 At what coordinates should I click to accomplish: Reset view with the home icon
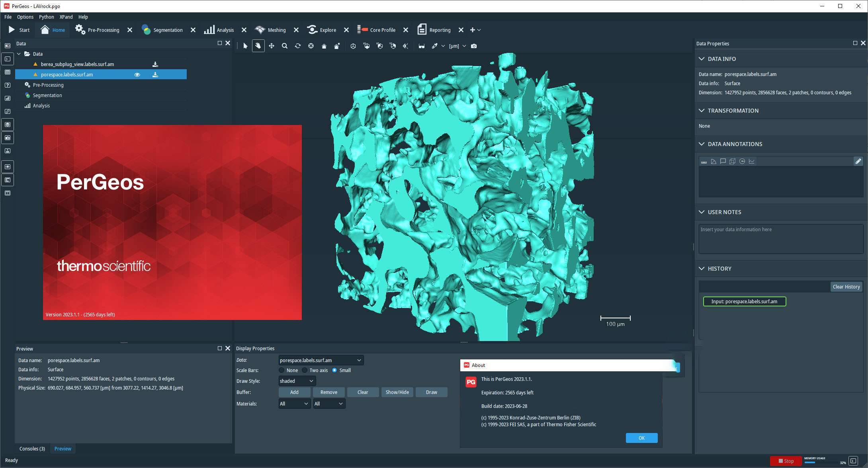(324, 46)
